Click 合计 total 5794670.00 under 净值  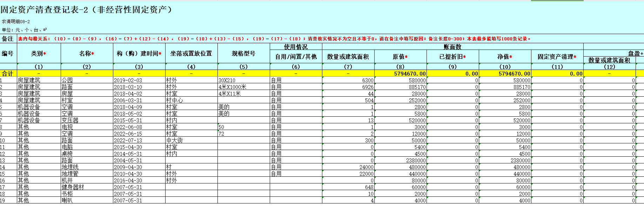[505, 73]
